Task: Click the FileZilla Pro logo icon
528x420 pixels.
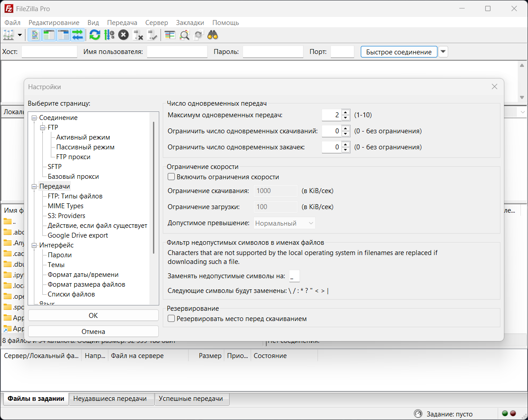Action: [9, 9]
